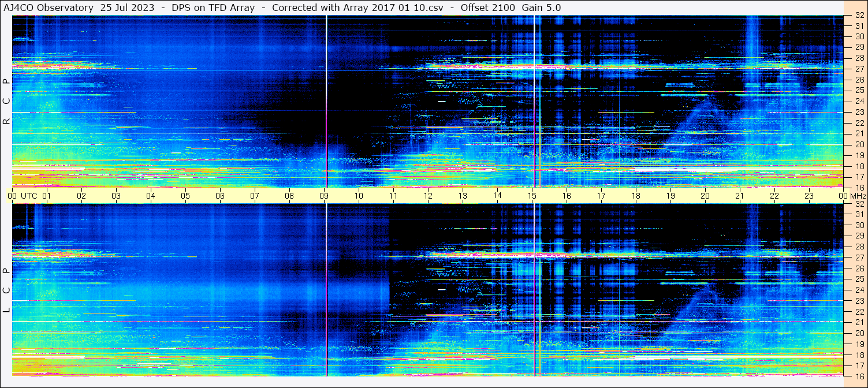Select the 30 MHz tick of RCP panel
868x388 pixels.
[859, 36]
